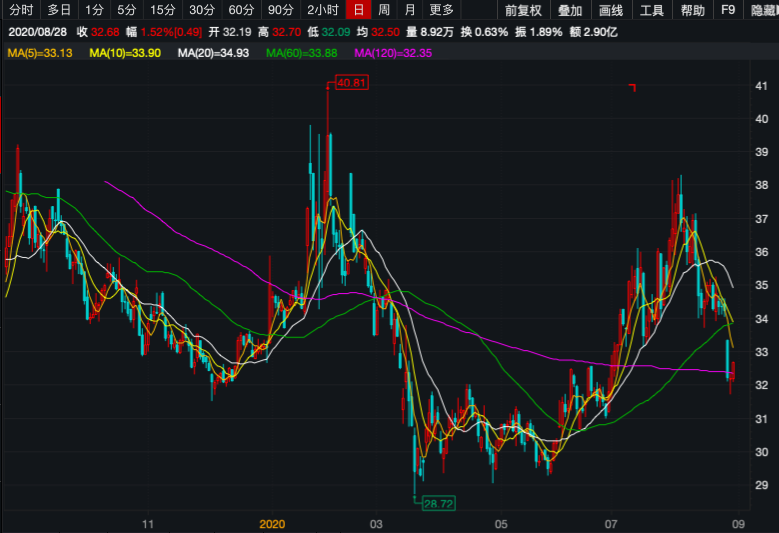Image resolution: width=779 pixels, height=533 pixels.
Task: Select the 2小时 timeframe
Action: (323, 10)
